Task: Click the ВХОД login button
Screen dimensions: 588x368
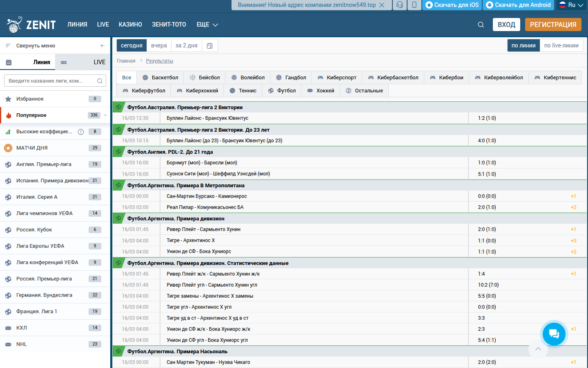Action: click(x=506, y=25)
